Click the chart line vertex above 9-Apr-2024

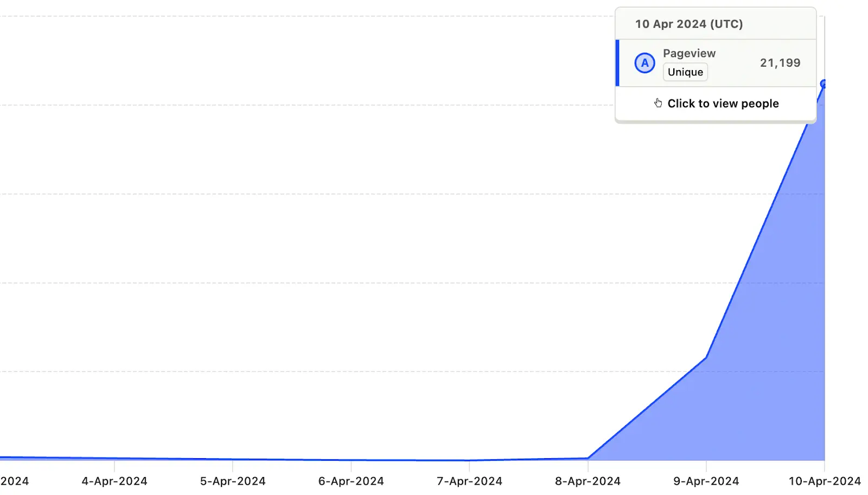tap(706, 358)
